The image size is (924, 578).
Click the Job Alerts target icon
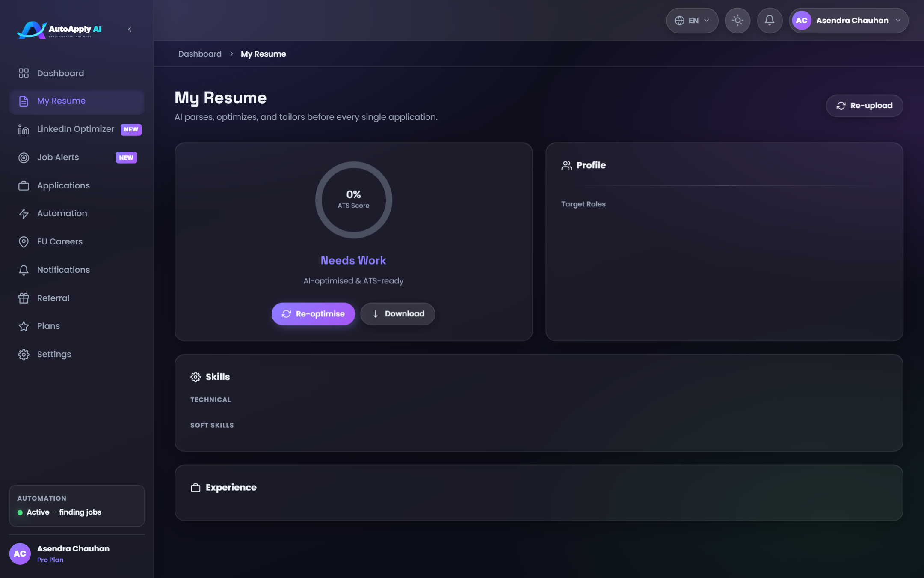click(x=24, y=158)
